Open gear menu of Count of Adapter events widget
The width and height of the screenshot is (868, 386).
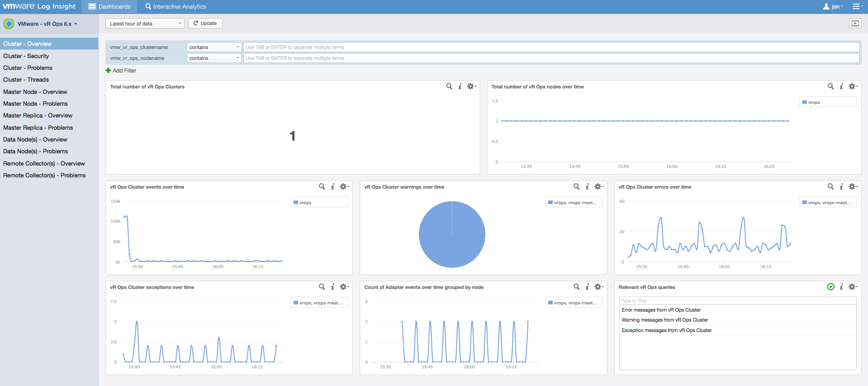pos(599,287)
